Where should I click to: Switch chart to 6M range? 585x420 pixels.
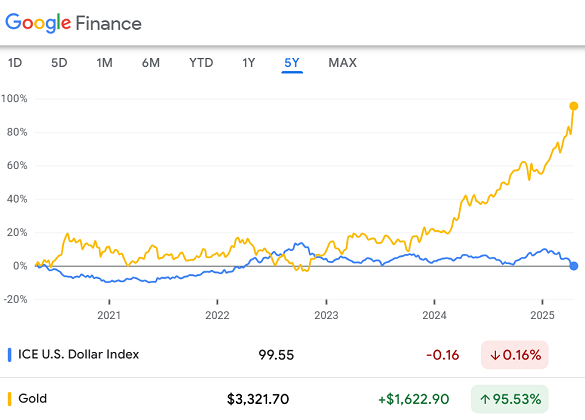coord(151,63)
